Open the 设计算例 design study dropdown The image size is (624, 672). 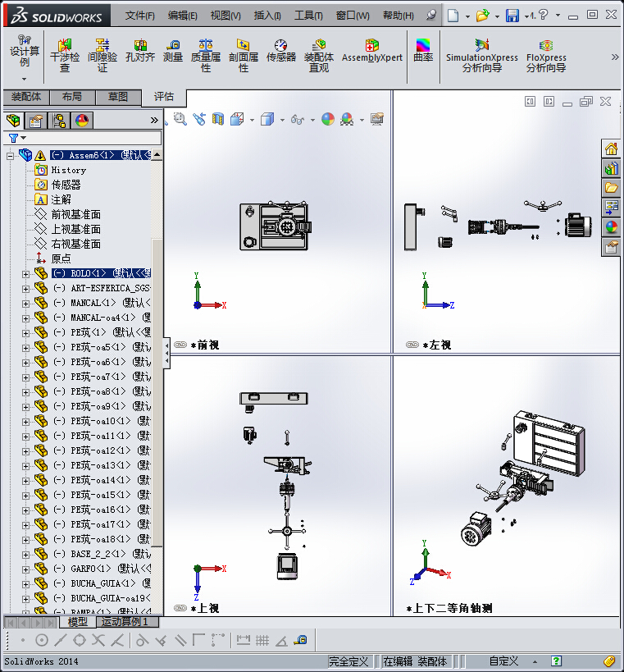(x=25, y=79)
